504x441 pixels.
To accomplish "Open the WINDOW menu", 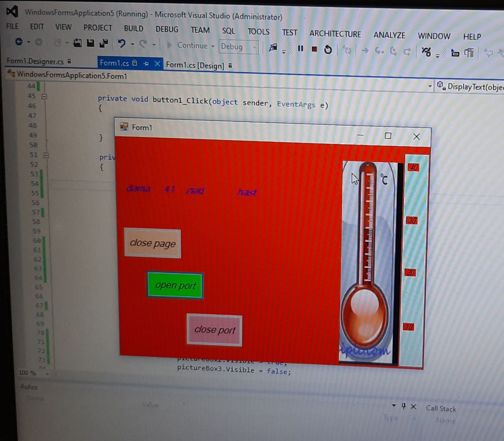I will [434, 36].
